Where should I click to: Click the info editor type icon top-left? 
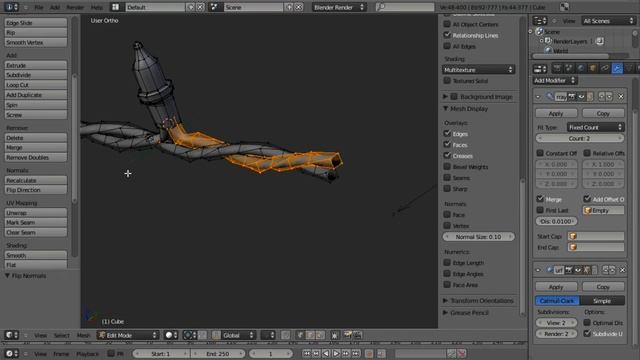pos(11,7)
